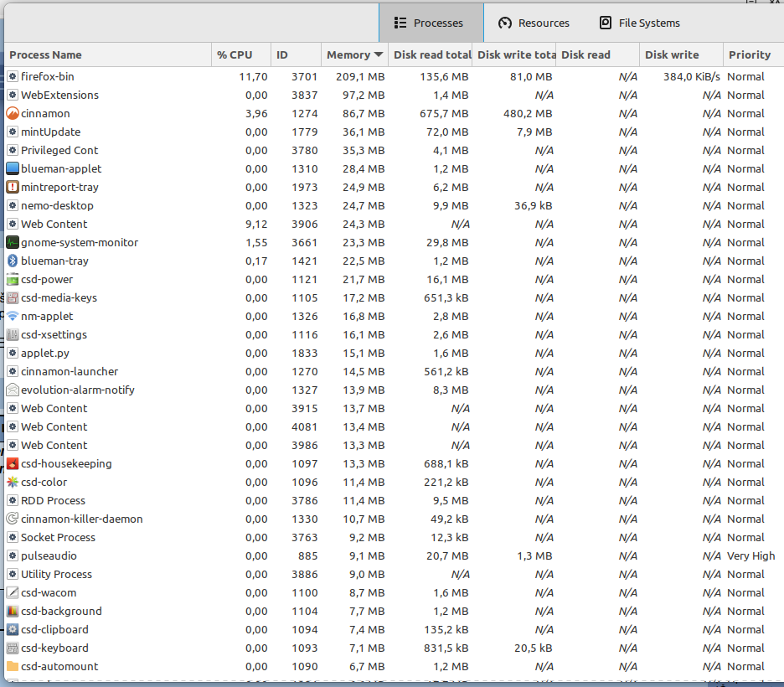The image size is (784, 687).
Task: Click the cinnamon process icon
Action: [x=13, y=113]
